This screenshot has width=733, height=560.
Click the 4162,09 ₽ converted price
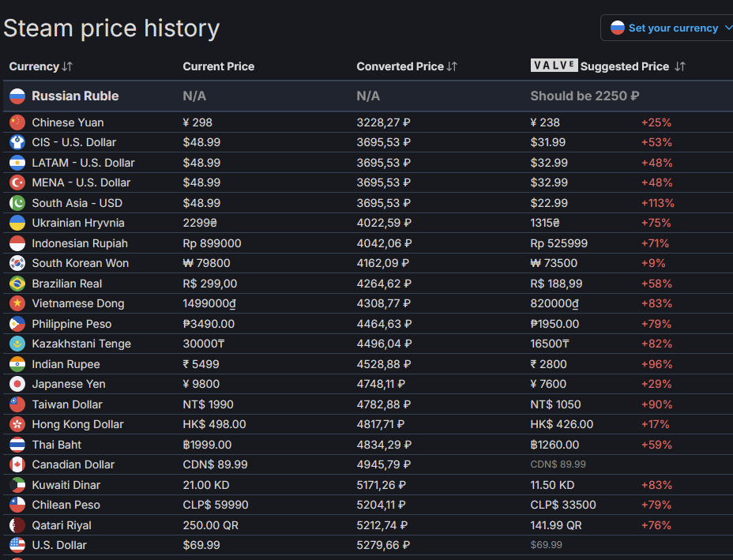(383, 263)
